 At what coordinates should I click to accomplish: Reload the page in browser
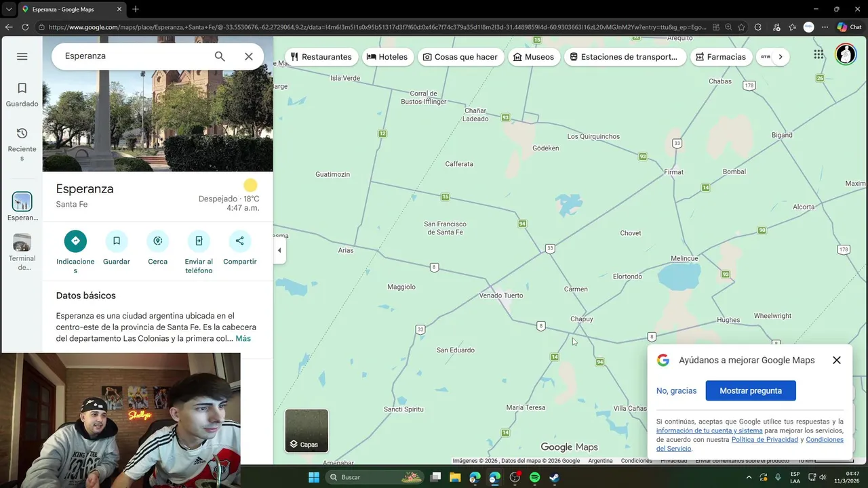point(25,27)
